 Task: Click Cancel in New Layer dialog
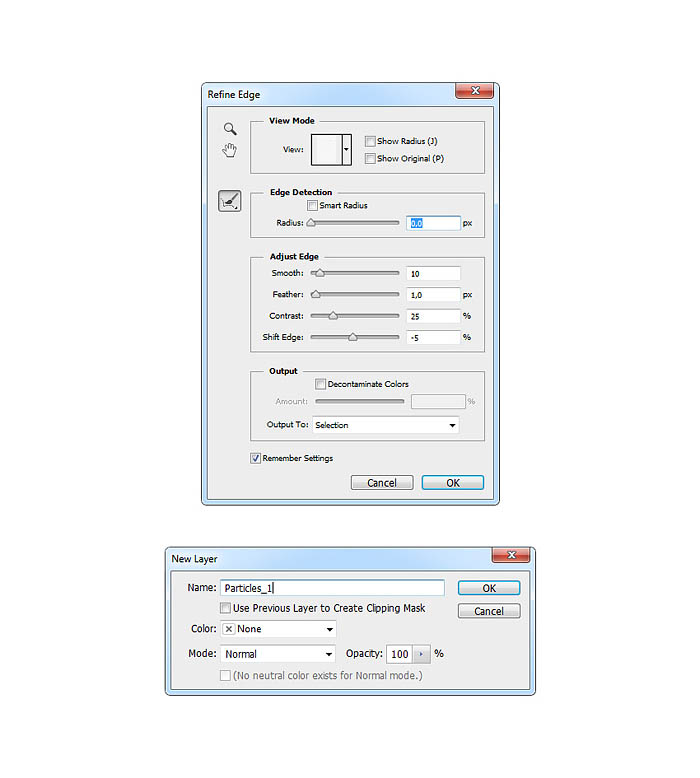point(489,611)
